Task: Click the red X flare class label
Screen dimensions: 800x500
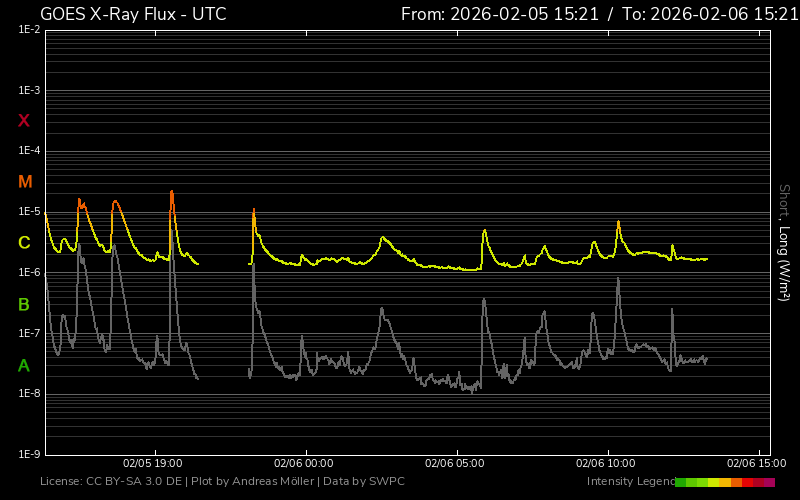Action: [x=24, y=121]
